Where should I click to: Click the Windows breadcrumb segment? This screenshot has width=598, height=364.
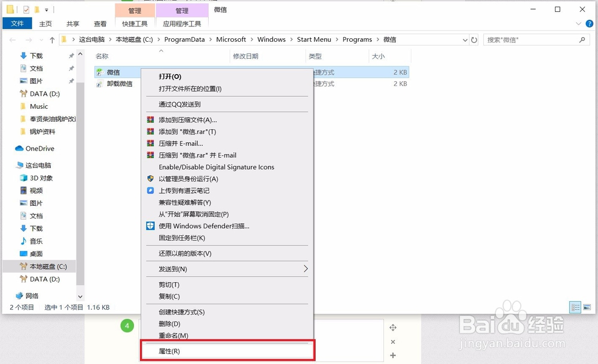[271, 39]
